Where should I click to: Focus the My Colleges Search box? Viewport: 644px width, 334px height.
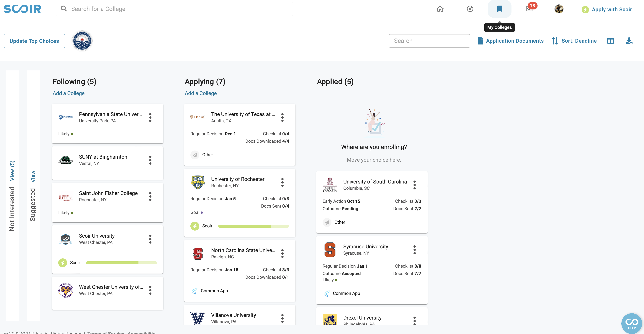pos(429,41)
